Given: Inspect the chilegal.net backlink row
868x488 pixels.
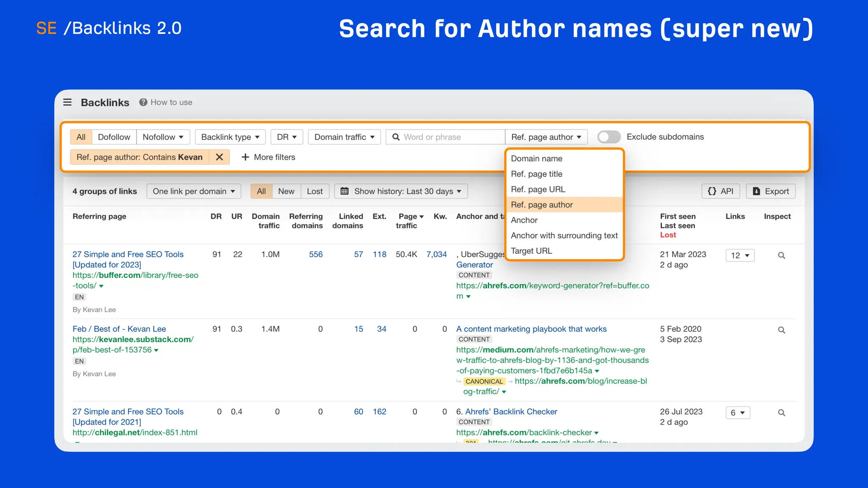Looking at the screenshot, I should 782,413.
